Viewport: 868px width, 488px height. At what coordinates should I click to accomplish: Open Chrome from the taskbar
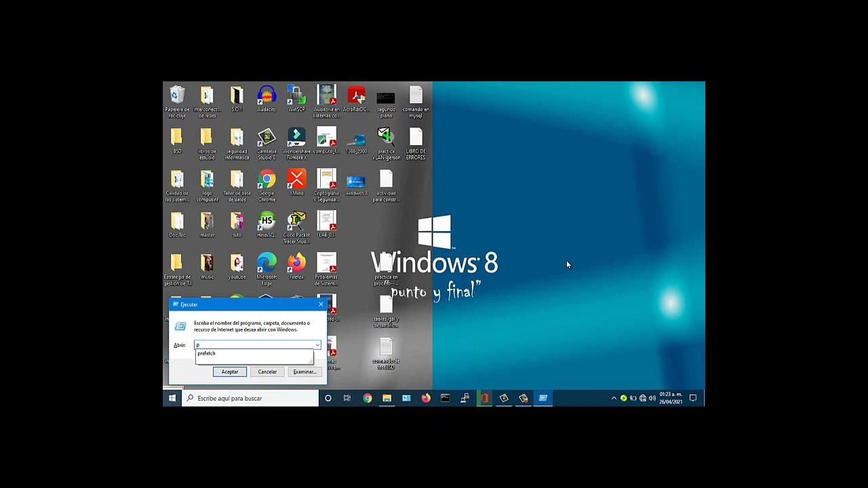tap(368, 399)
